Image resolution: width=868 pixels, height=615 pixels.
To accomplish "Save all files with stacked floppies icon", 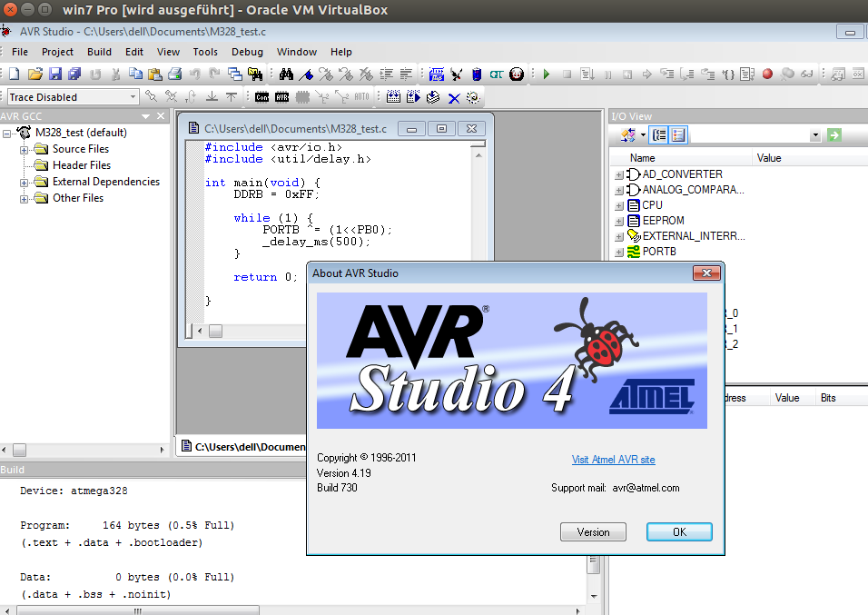I will [x=74, y=74].
